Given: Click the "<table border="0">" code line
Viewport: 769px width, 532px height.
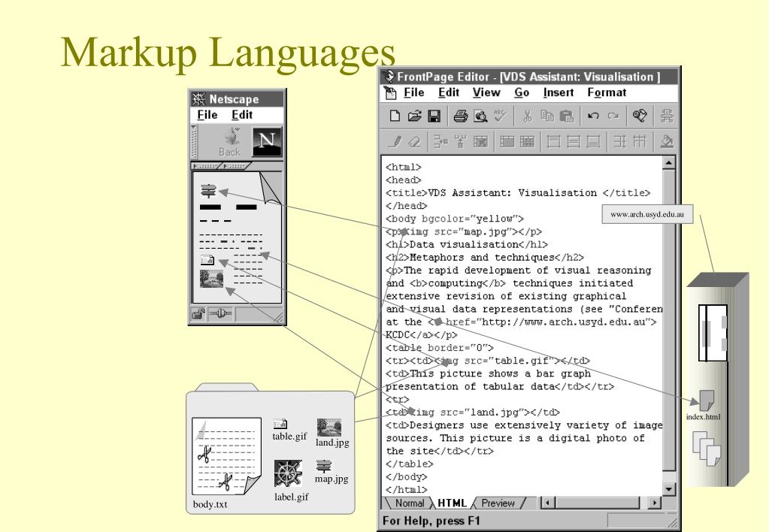Looking at the screenshot, I should click(440, 348).
